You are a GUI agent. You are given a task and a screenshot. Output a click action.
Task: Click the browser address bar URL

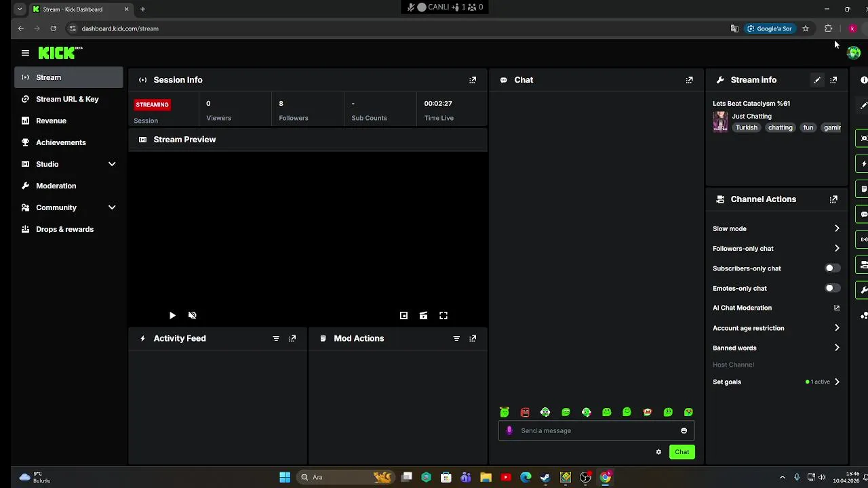[120, 28]
